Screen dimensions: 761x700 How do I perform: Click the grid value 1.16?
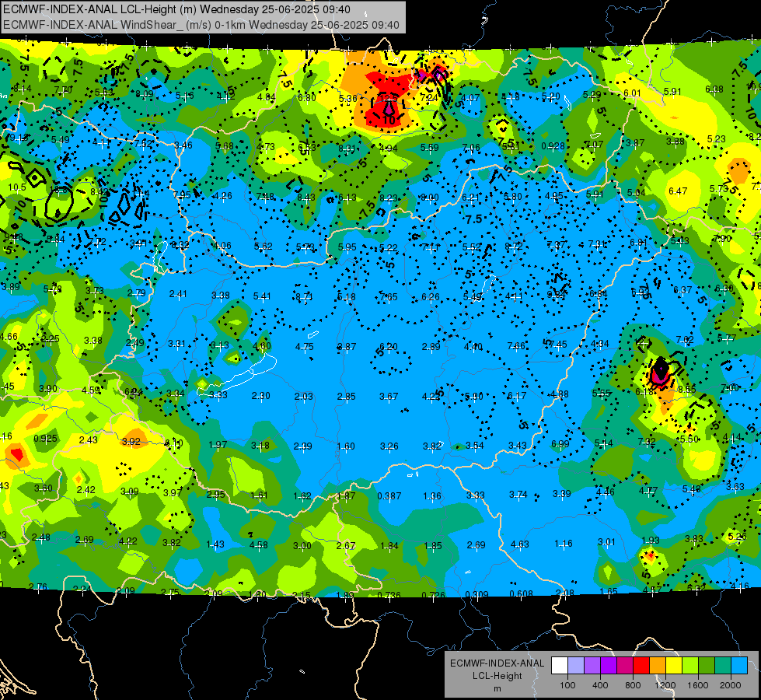click(563, 544)
